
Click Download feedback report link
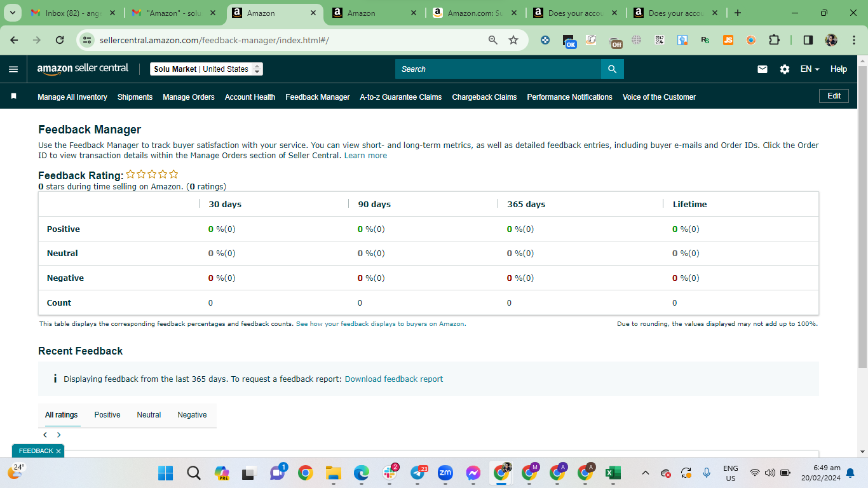click(x=394, y=379)
